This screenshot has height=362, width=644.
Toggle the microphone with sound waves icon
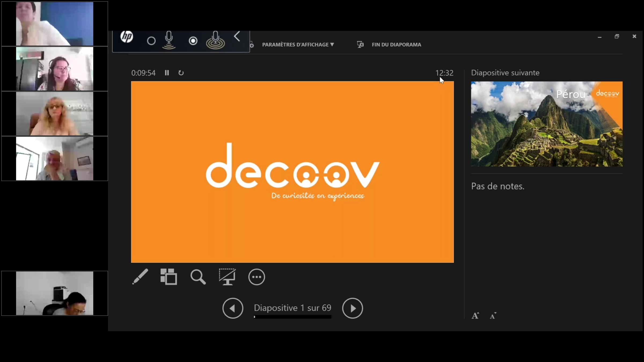215,40
